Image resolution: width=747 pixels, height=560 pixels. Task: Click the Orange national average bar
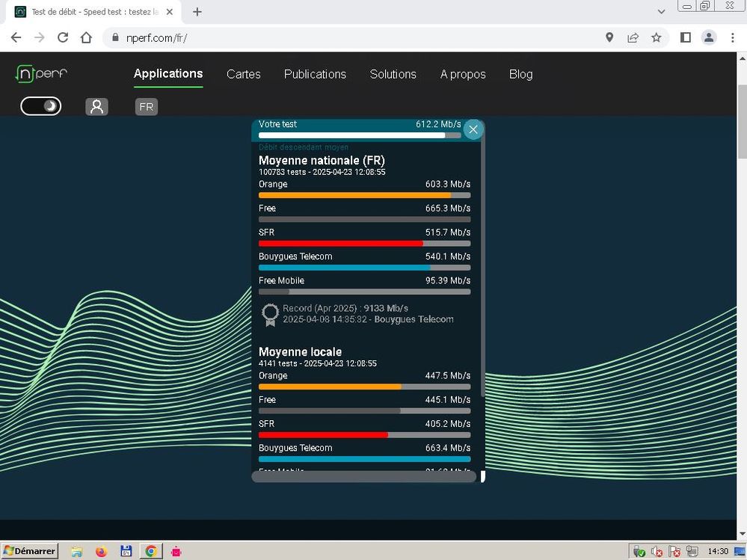(x=364, y=195)
